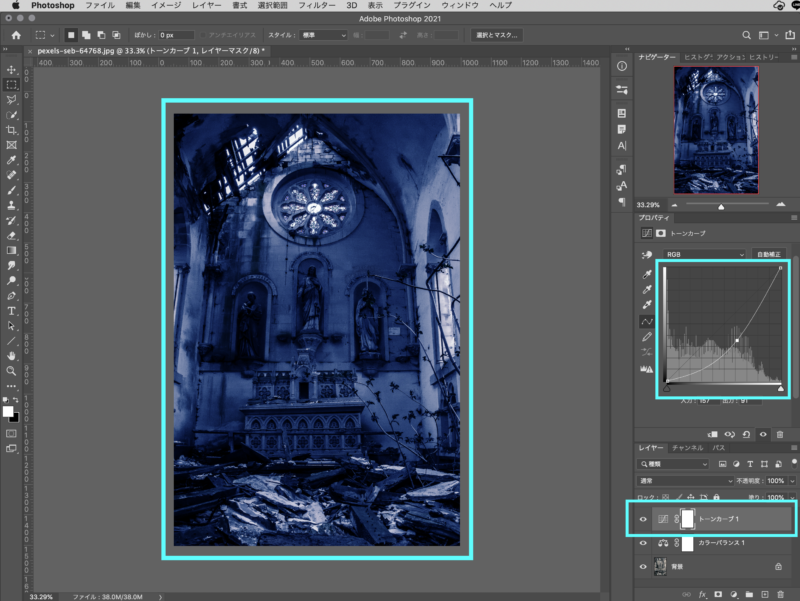Hide the トーンカーブ 1 layer
The width and height of the screenshot is (800, 601).
643,519
